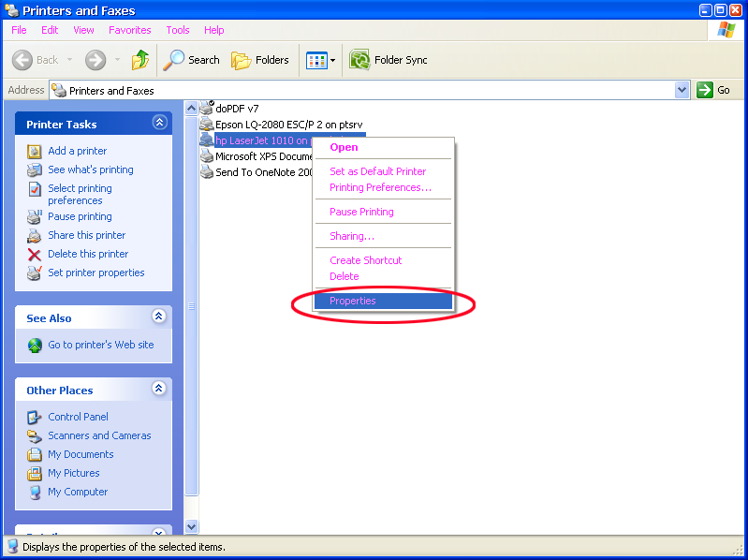
Task: Click the Add a printer task
Action: 77,151
